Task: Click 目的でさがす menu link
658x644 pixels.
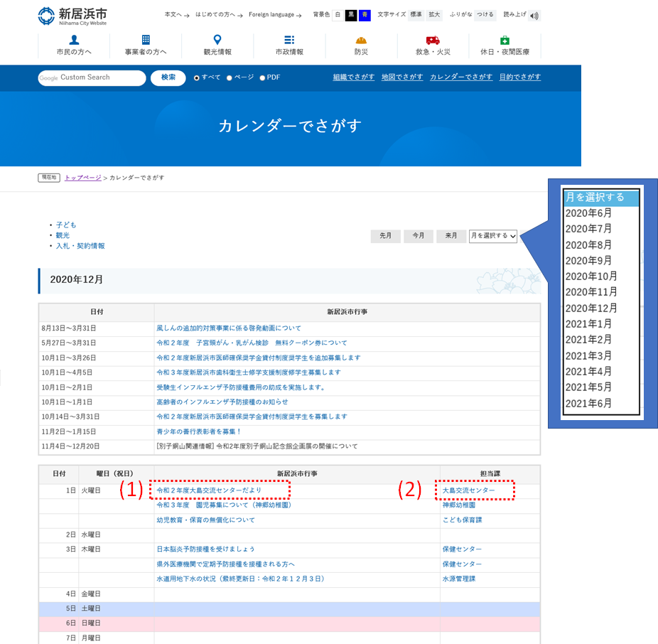Action: [520, 77]
